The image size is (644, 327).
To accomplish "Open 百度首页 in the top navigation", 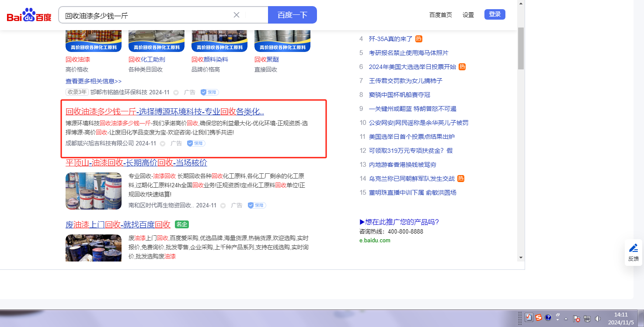I will pyautogui.click(x=440, y=15).
